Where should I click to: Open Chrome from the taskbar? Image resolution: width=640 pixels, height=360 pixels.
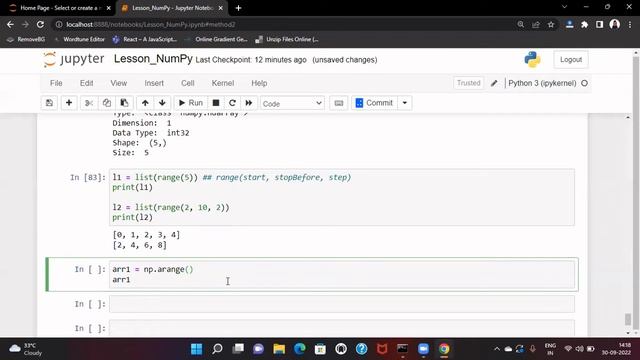pos(444,349)
